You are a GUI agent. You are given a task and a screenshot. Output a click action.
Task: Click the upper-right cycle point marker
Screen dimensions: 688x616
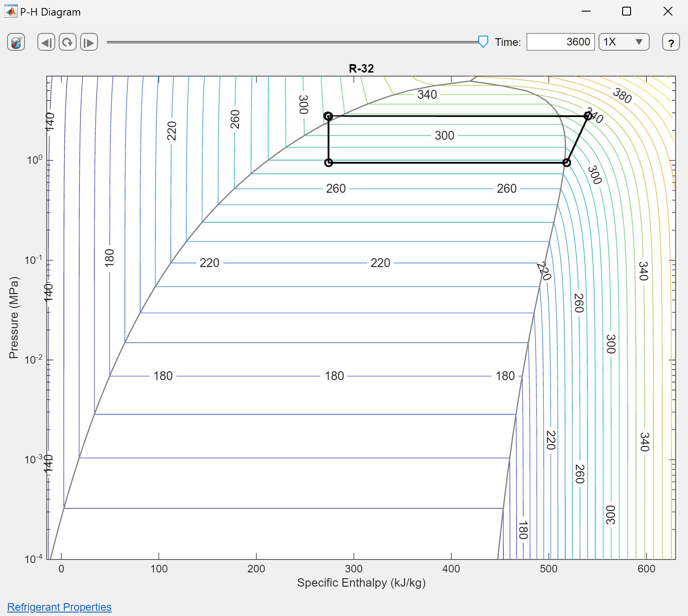[588, 116]
